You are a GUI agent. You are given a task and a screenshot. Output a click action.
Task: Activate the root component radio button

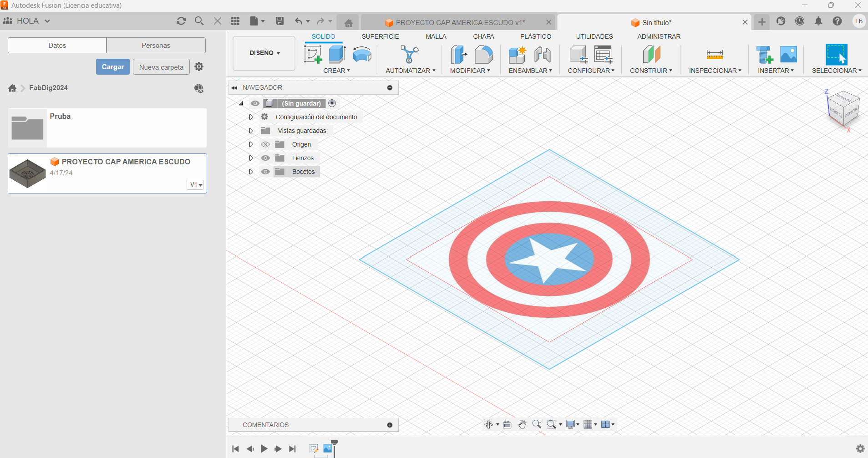click(332, 103)
